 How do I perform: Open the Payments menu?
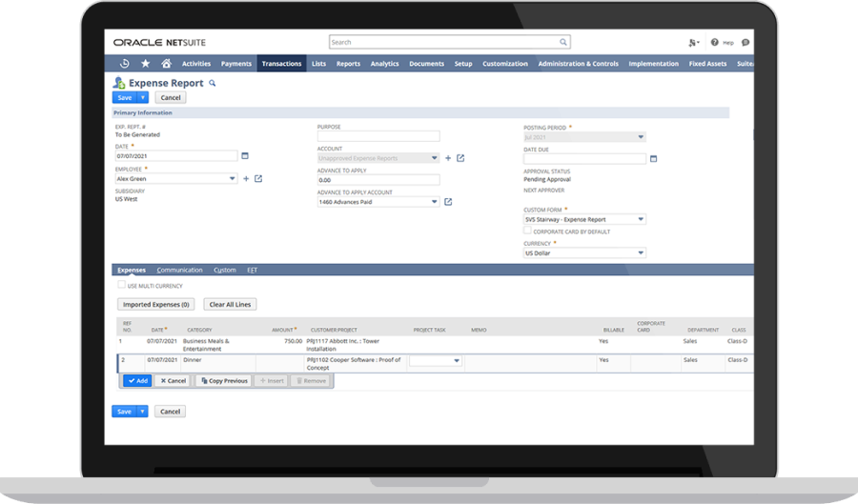point(236,64)
